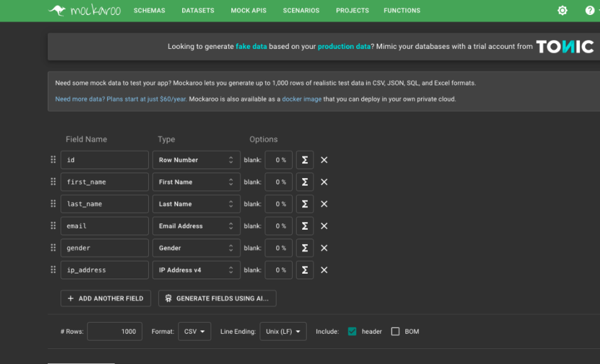Open the Functions page
Screen dimensions: 600x364
(402, 11)
